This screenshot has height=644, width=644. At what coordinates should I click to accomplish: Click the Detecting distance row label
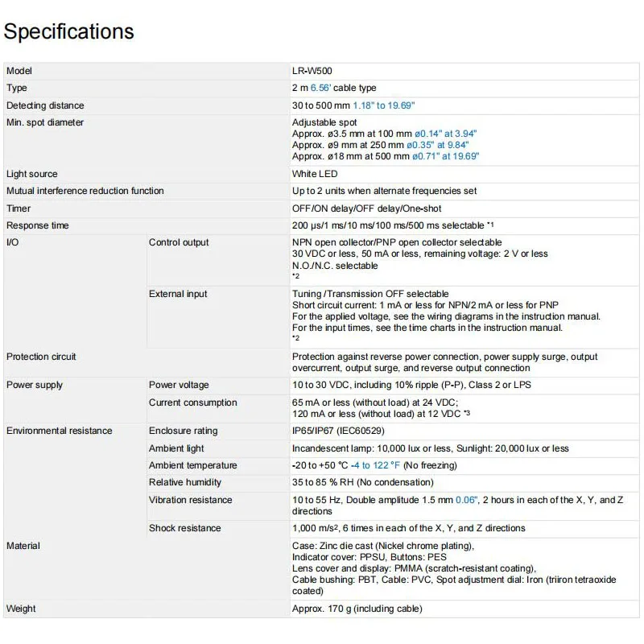pyautogui.click(x=45, y=105)
